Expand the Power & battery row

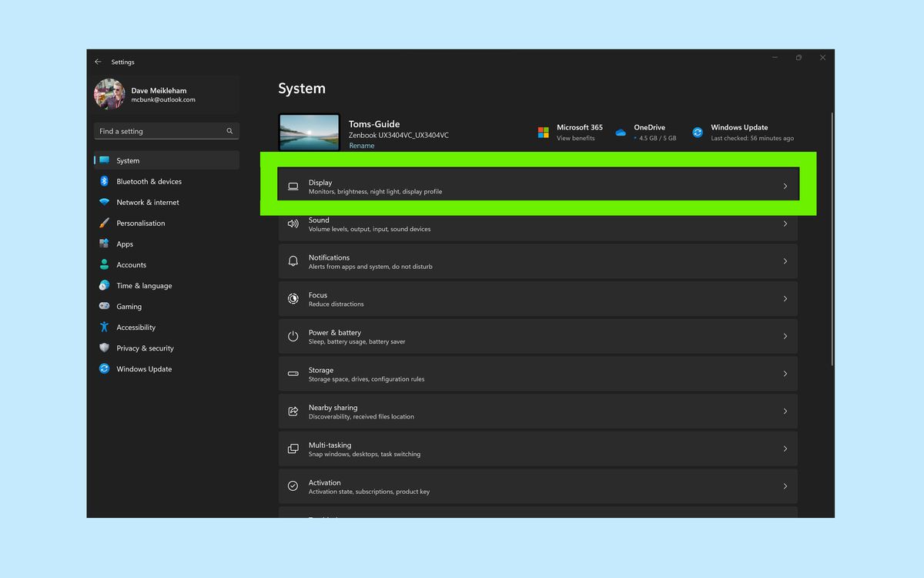click(x=537, y=336)
